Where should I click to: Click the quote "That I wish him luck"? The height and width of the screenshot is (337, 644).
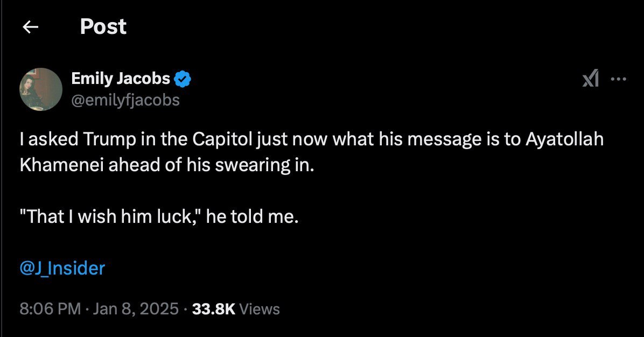pyautogui.click(x=111, y=216)
